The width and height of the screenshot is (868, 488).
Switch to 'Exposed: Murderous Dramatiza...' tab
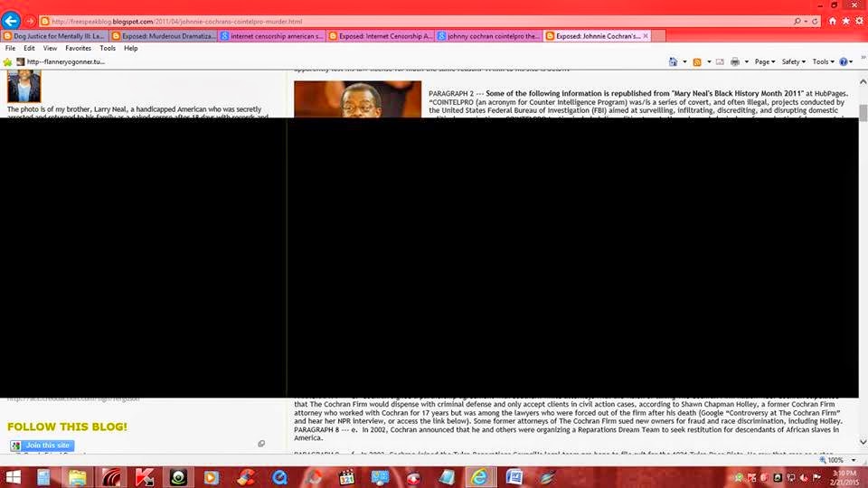coord(164,36)
